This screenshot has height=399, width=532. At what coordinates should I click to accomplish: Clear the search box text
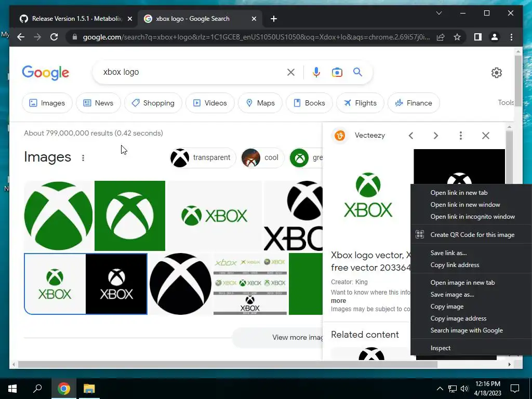click(x=291, y=72)
